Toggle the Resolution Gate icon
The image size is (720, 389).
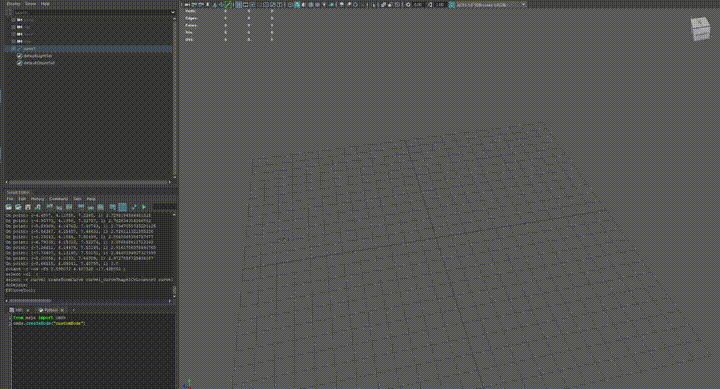252,5
